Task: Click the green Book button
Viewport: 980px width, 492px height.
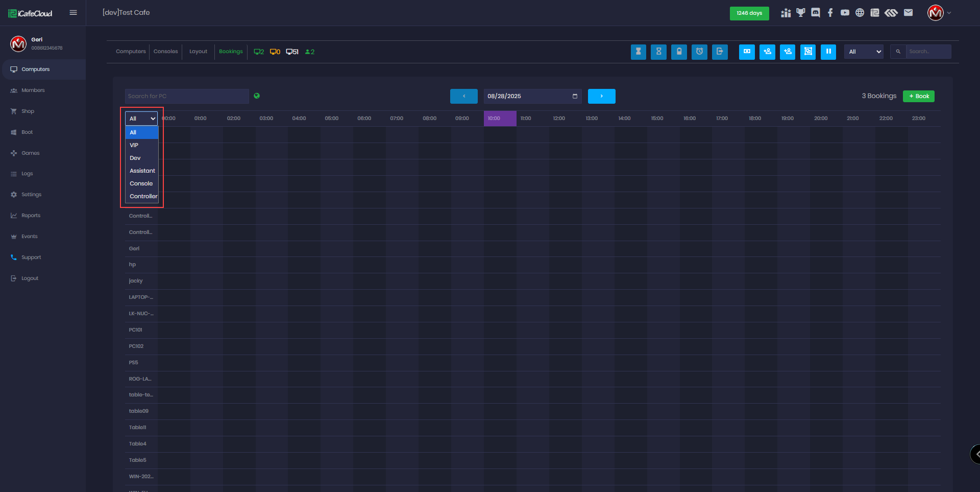Action: 918,96
